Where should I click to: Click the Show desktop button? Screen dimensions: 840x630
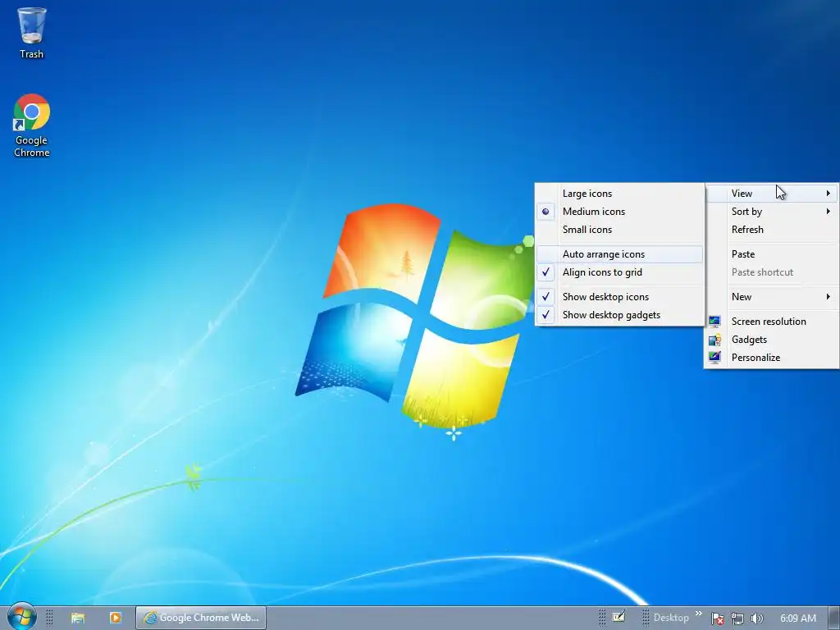[x=834, y=618]
